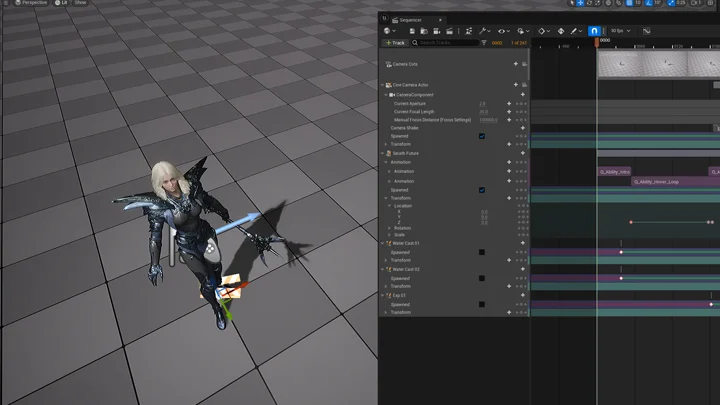Collapse the Location group under Transform
This screenshot has height=405, width=720.
[390, 206]
